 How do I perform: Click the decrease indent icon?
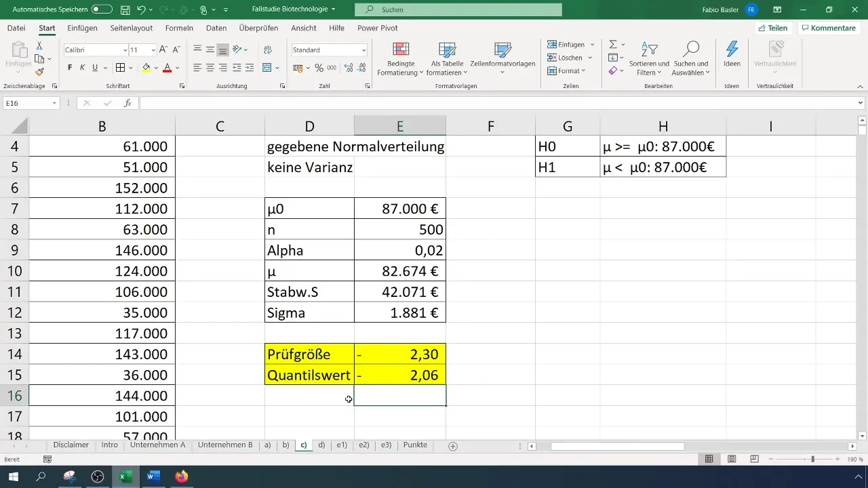(x=237, y=68)
